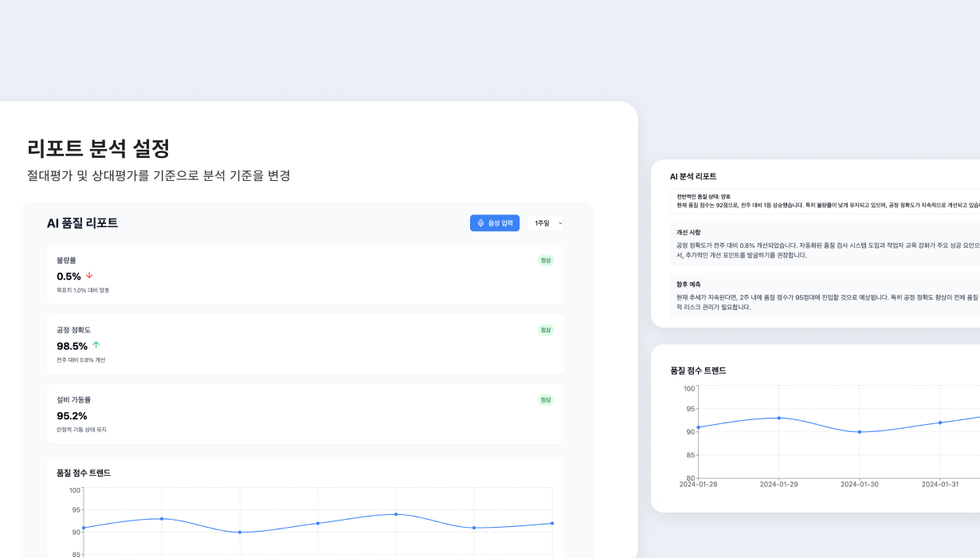This screenshot has height=558, width=980.
Task: Click the trend line in 품질 점수 트렌드 chart
Action: click(319, 522)
